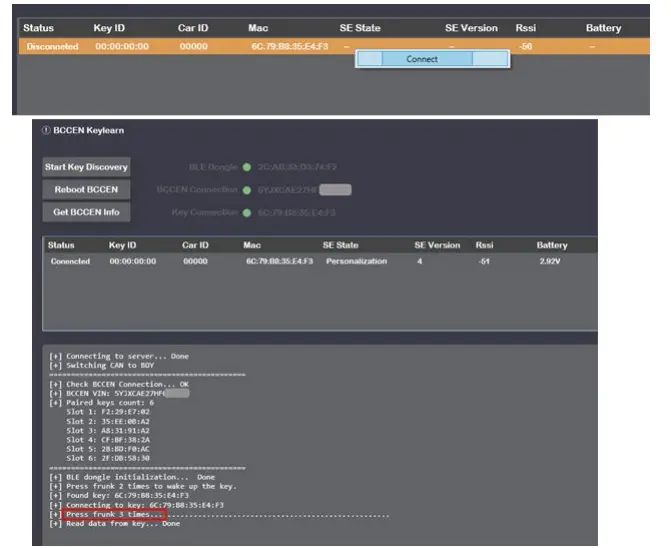Image resolution: width=671 pixels, height=548 pixels.
Task: Click the 00000 Car ID in the Disconnected row
Action: point(193,46)
